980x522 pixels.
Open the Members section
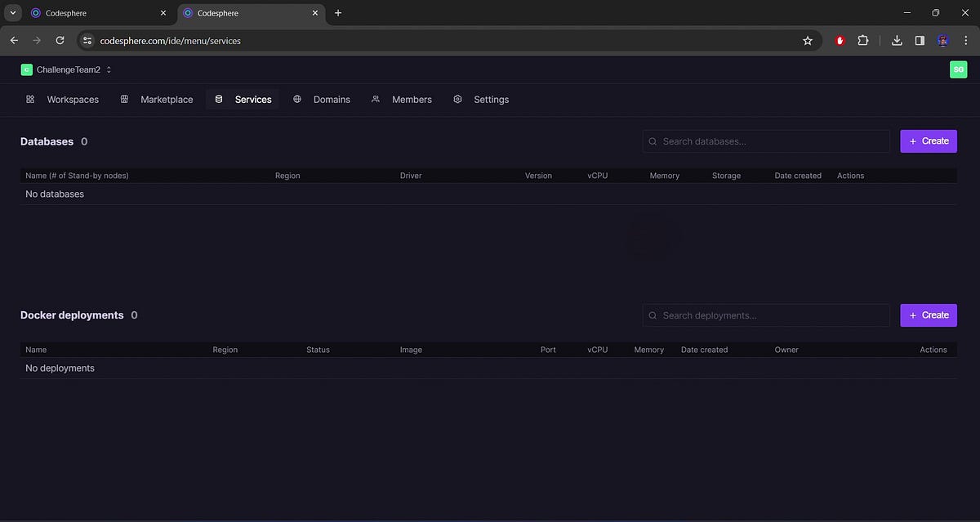click(x=412, y=99)
